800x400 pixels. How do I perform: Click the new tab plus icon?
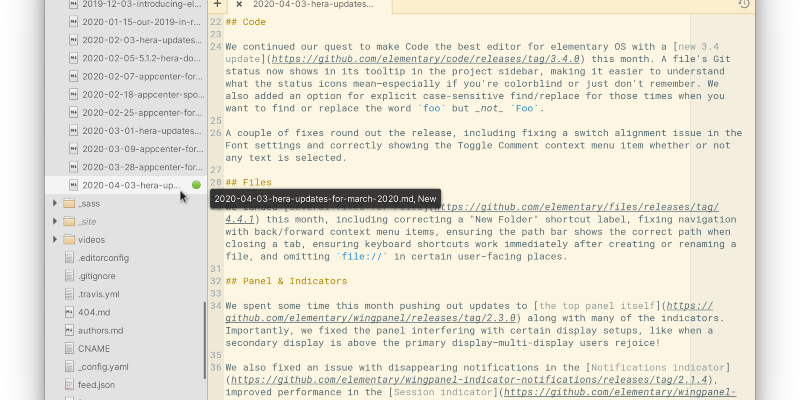[x=217, y=5]
